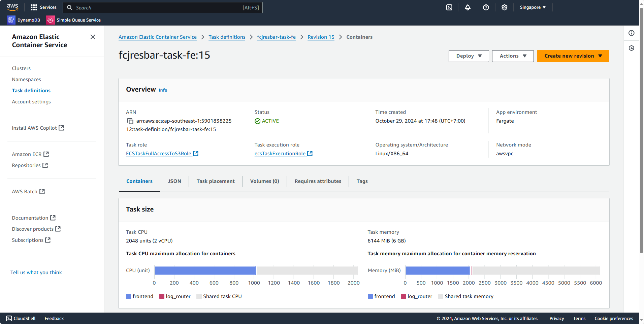Click the frontend legend swatch under CPU
The image size is (644, 324).
128,296
